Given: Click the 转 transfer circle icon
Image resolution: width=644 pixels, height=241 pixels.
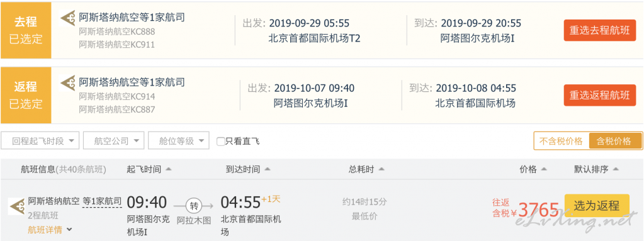Looking at the screenshot, I should pos(193,205).
